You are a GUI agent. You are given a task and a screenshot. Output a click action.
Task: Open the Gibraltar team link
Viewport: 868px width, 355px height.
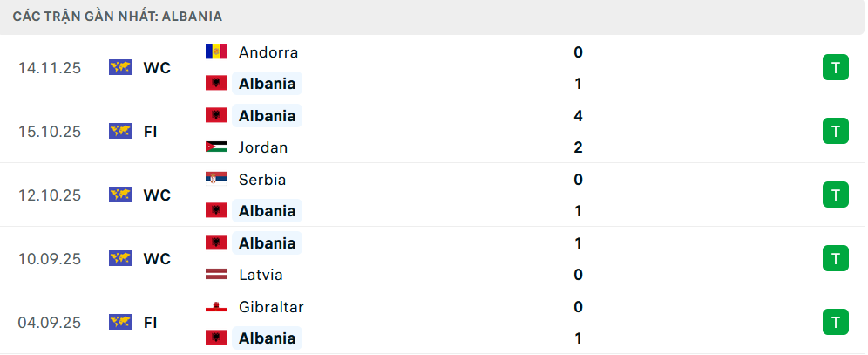[x=270, y=307]
